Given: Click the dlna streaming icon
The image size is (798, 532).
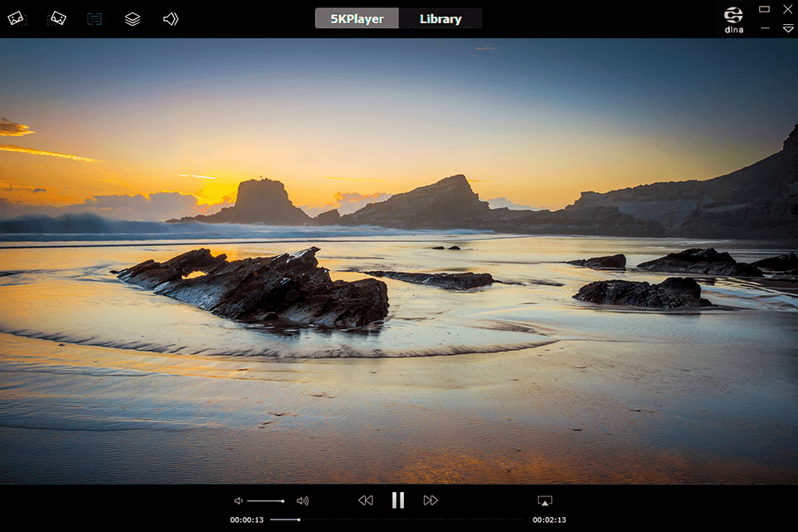Looking at the screenshot, I should [x=732, y=17].
